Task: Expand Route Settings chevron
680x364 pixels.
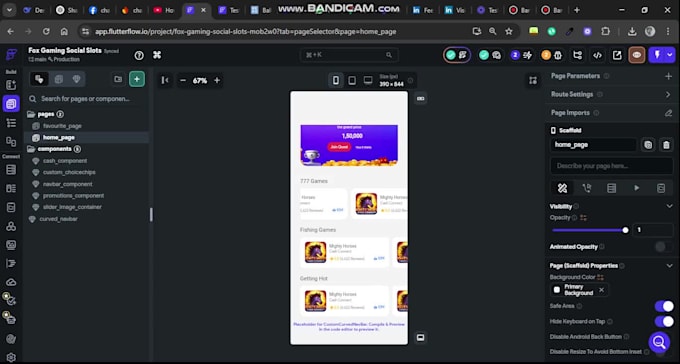Action: click(x=668, y=95)
